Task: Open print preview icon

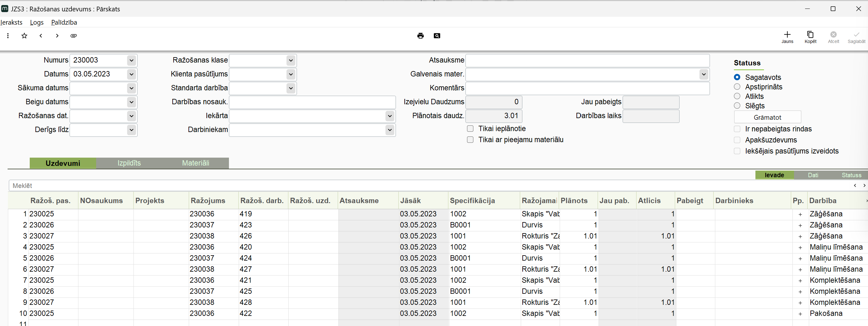Action: (437, 36)
